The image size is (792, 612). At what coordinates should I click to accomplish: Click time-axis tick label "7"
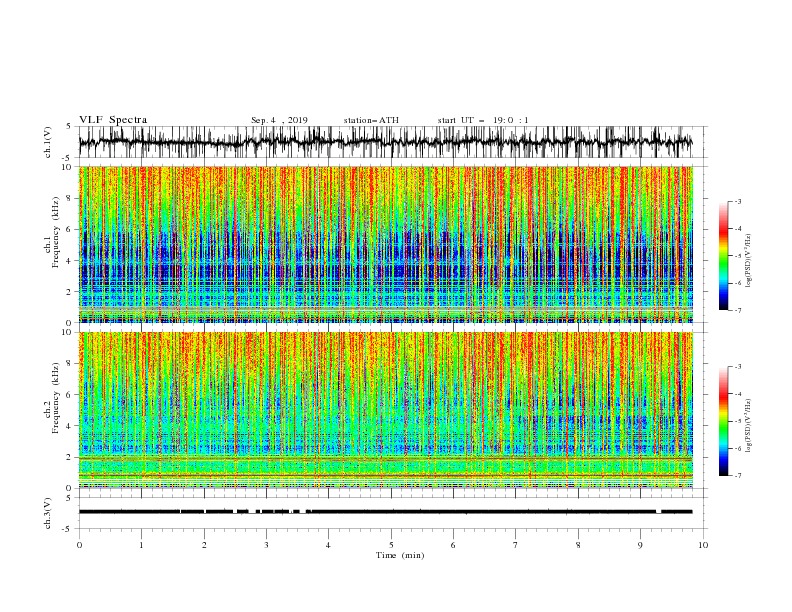516,545
